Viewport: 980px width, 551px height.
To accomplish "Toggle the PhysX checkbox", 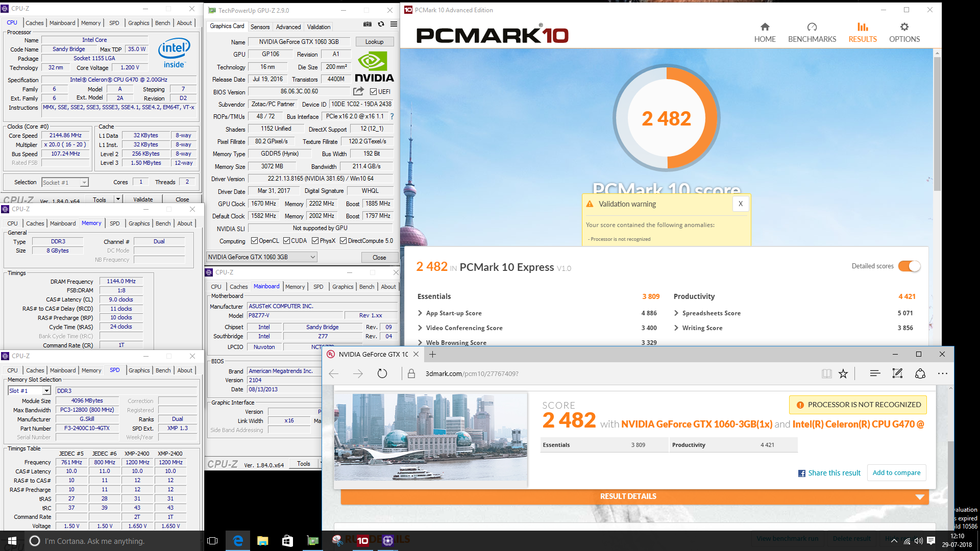I will coord(315,241).
